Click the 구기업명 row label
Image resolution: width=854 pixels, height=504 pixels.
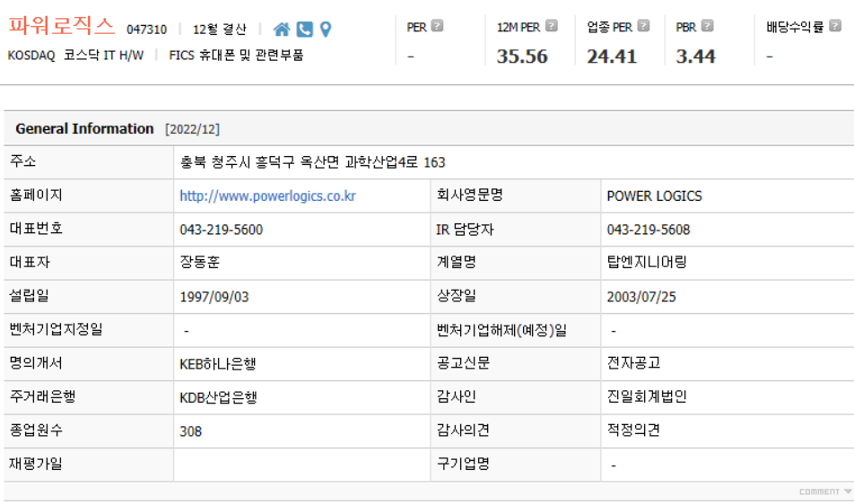463,464
